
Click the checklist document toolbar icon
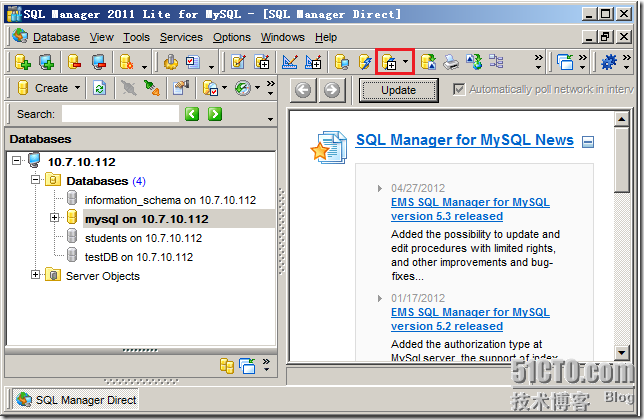(x=193, y=62)
